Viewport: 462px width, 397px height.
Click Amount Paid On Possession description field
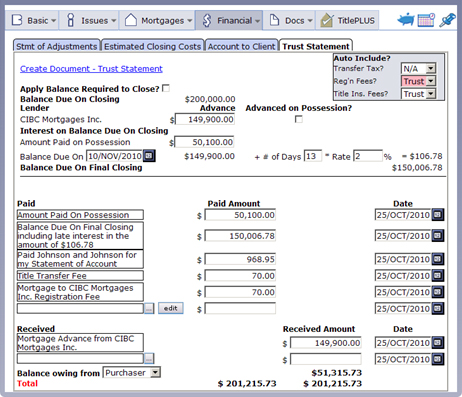tap(80, 215)
